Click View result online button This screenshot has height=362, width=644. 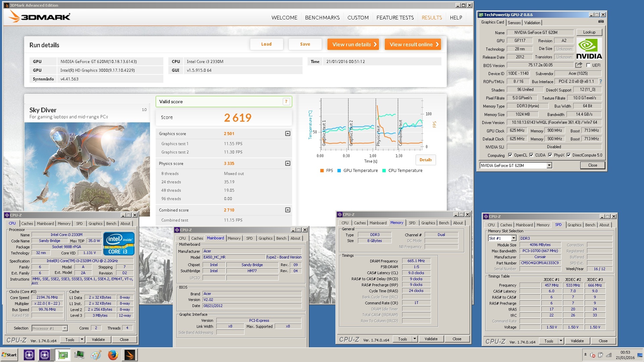pos(413,44)
